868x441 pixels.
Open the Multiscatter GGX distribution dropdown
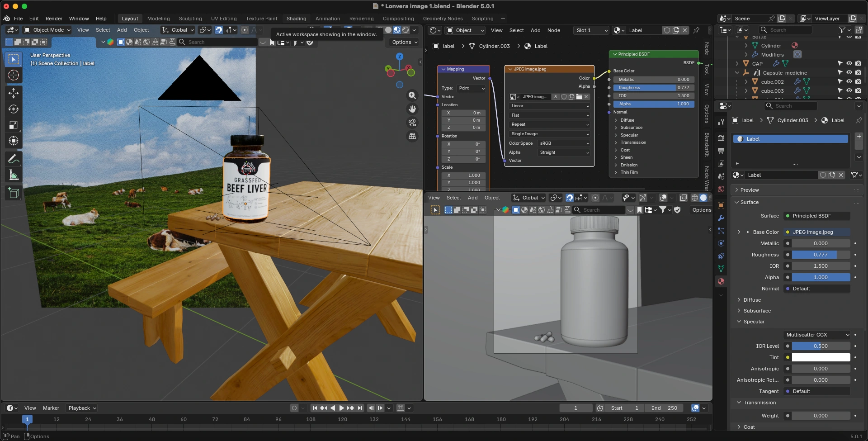(x=817, y=335)
